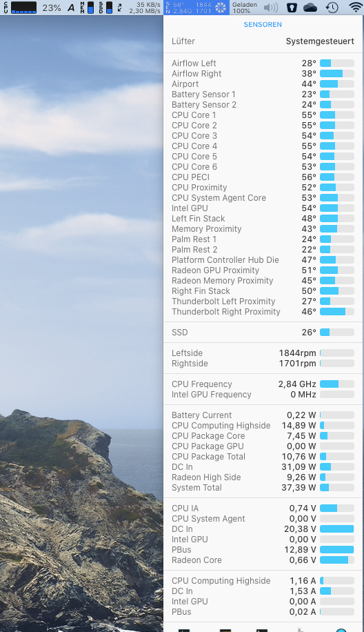Open the cloud sync menu bar icon
364x632 pixels.
[x=310, y=8]
